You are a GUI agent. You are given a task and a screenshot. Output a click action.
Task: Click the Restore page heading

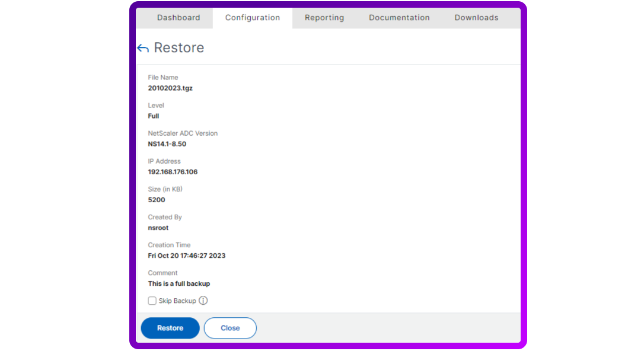tap(179, 47)
